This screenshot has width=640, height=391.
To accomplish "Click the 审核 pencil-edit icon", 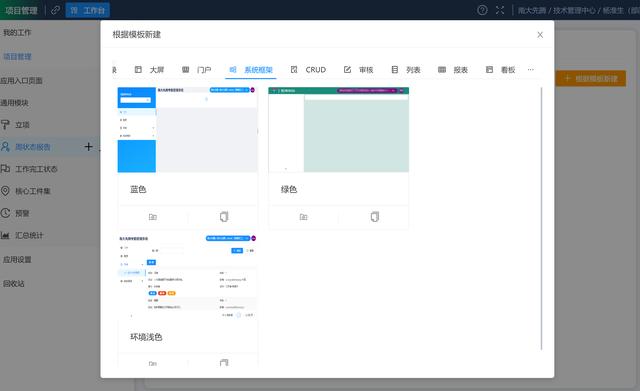I will pos(347,69).
